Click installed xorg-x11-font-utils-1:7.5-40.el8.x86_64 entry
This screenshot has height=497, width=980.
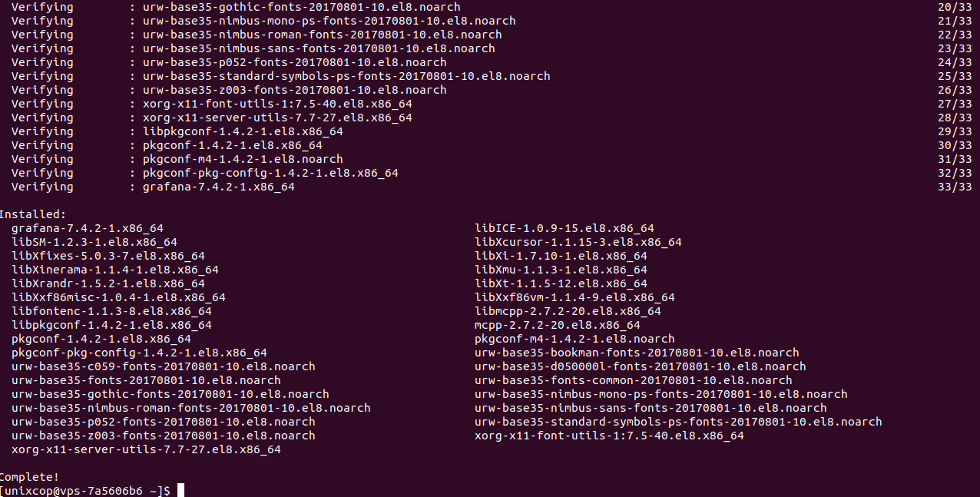pos(609,436)
